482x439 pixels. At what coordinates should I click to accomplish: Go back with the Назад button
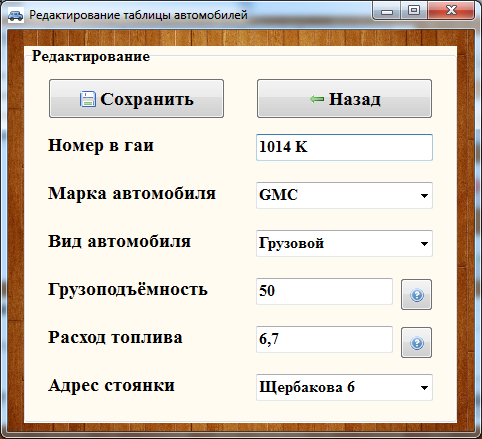[x=344, y=99]
